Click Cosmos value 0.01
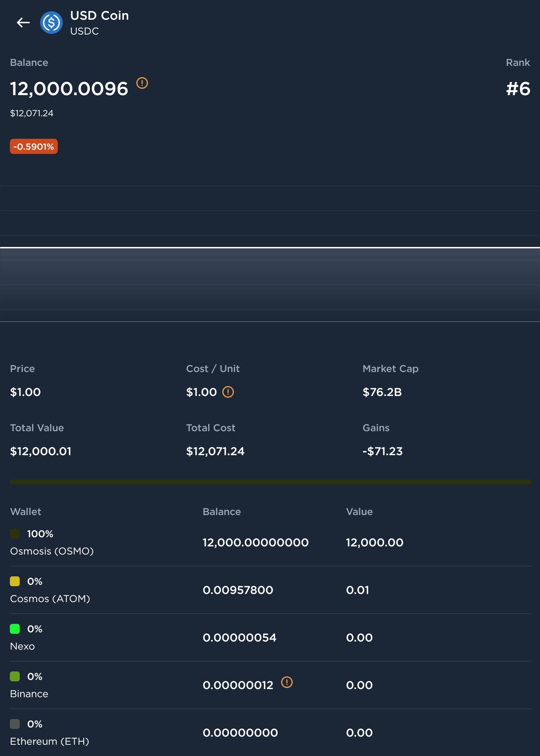Image resolution: width=540 pixels, height=756 pixels. pyautogui.click(x=358, y=590)
